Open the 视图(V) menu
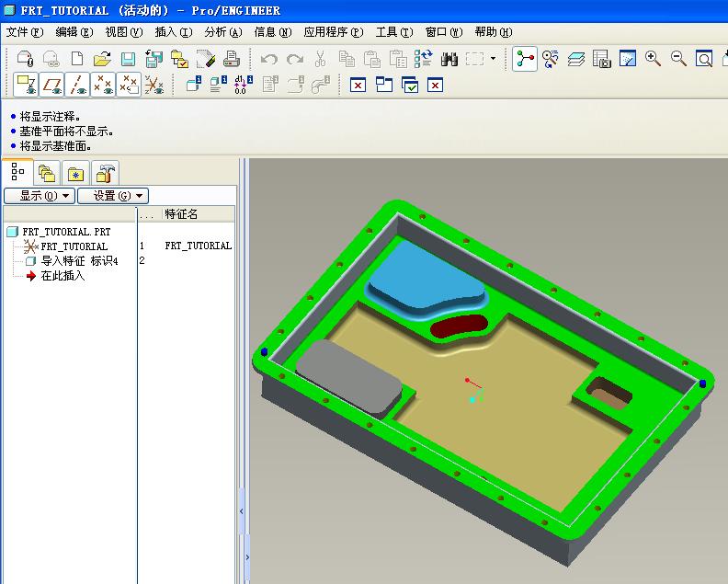Image resolution: width=728 pixels, height=584 pixels. pos(123,32)
